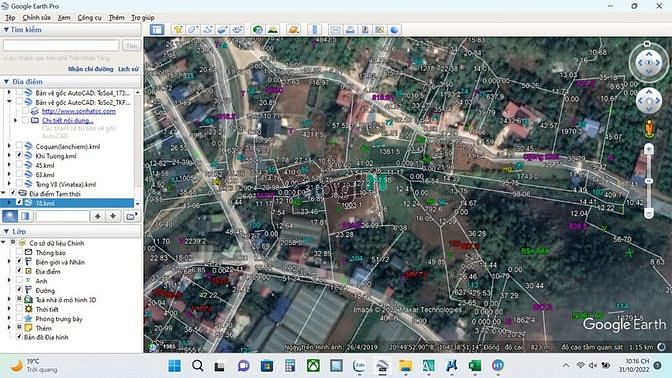Uncheck the Biên giới và Nhãn layer
This screenshot has height=378, width=672.
pos(19,261)
